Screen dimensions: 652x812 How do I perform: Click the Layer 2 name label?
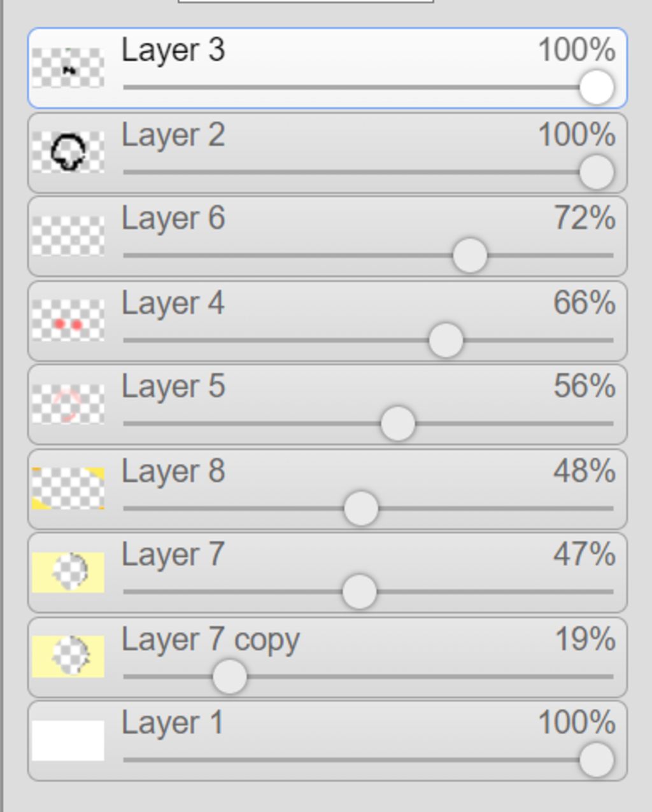pos(173,136)
